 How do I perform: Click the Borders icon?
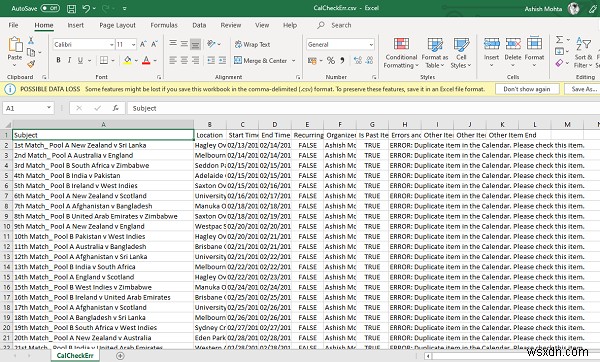coord(104,60)
